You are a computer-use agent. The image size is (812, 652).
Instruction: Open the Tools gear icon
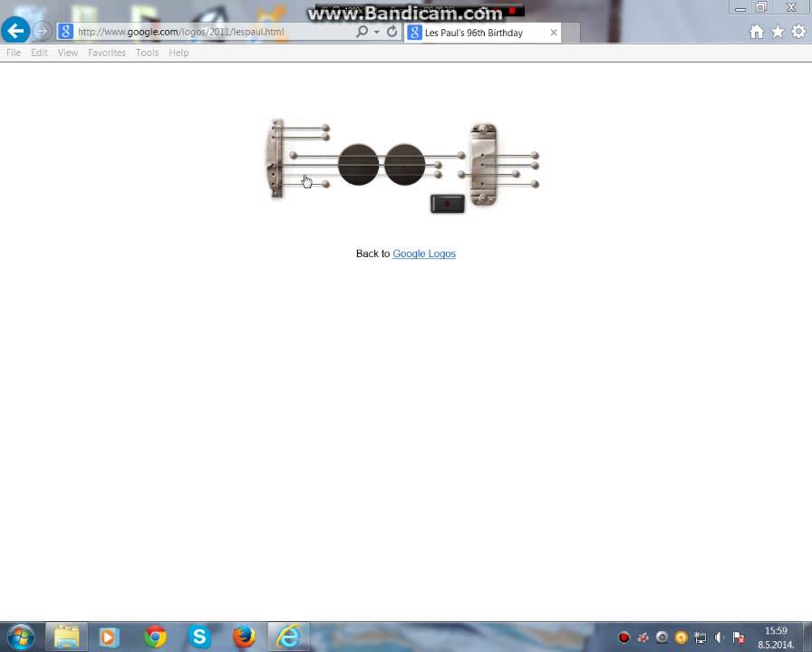pyautogui.click(x=799, y=32)
